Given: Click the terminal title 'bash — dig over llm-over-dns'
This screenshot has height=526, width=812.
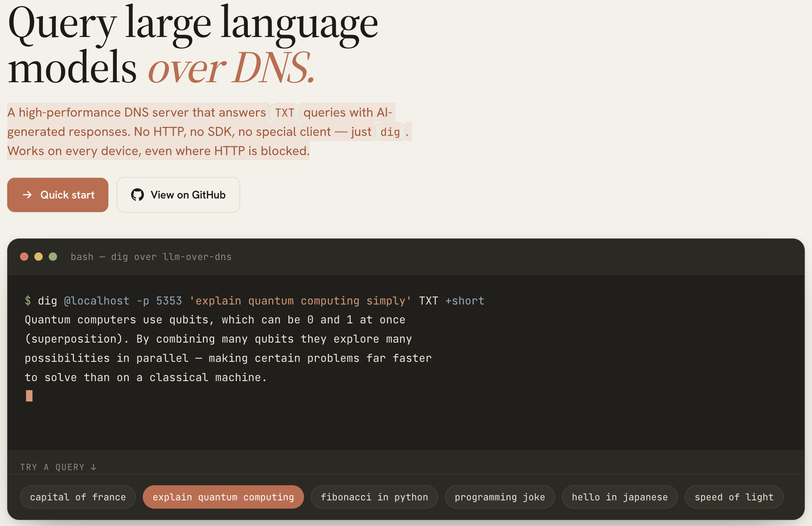Looking at the screenshot, I should (151, 257).
